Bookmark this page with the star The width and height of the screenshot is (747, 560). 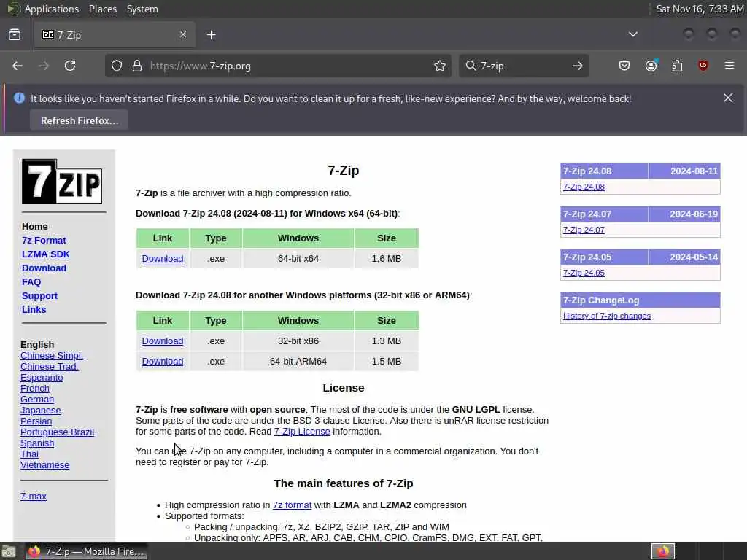pyautogui.click(x=440, y=66)
